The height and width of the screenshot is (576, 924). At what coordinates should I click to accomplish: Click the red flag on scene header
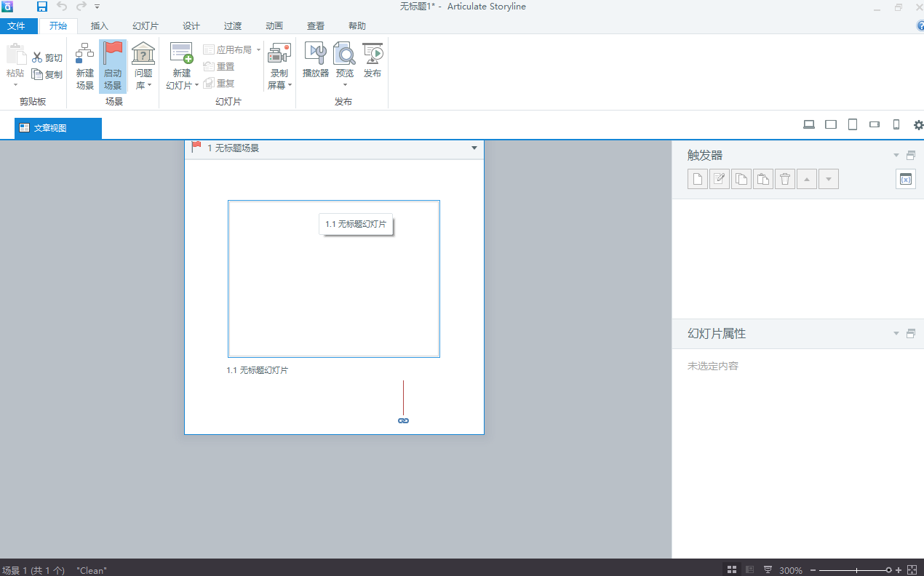[x=196, y=148]
